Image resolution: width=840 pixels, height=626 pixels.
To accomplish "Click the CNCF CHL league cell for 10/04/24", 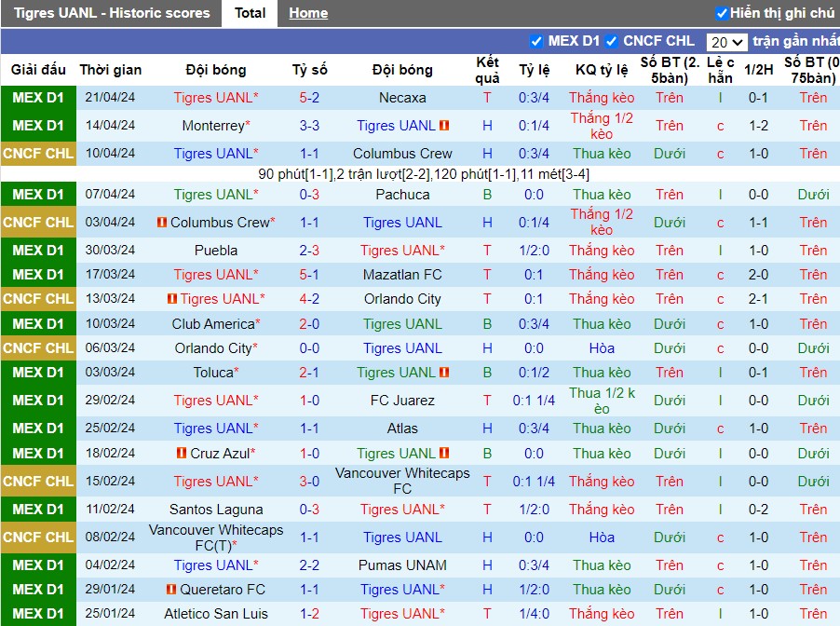I will (38, 154).
